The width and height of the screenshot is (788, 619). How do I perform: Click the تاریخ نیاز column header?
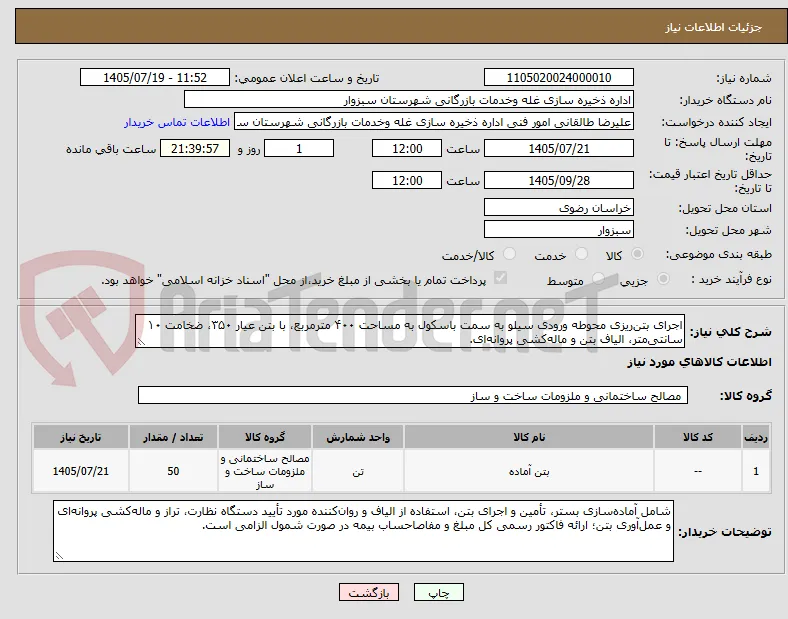coord(81,437)
